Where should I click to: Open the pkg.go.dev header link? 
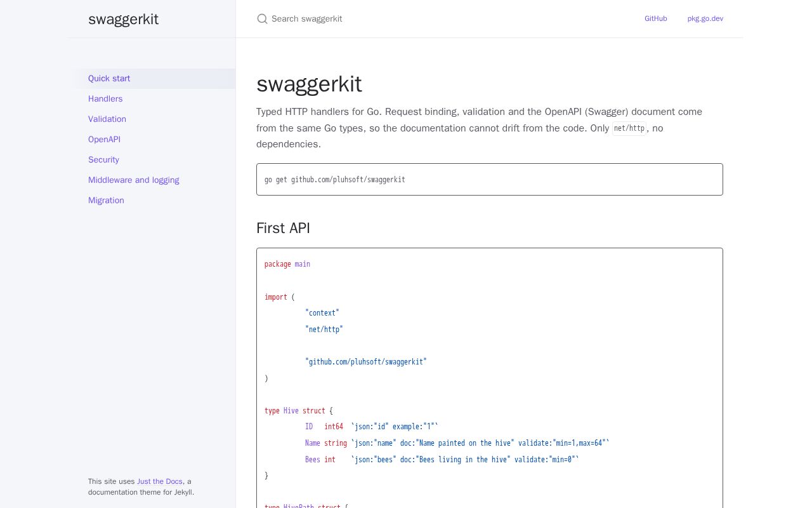[705, 19]
